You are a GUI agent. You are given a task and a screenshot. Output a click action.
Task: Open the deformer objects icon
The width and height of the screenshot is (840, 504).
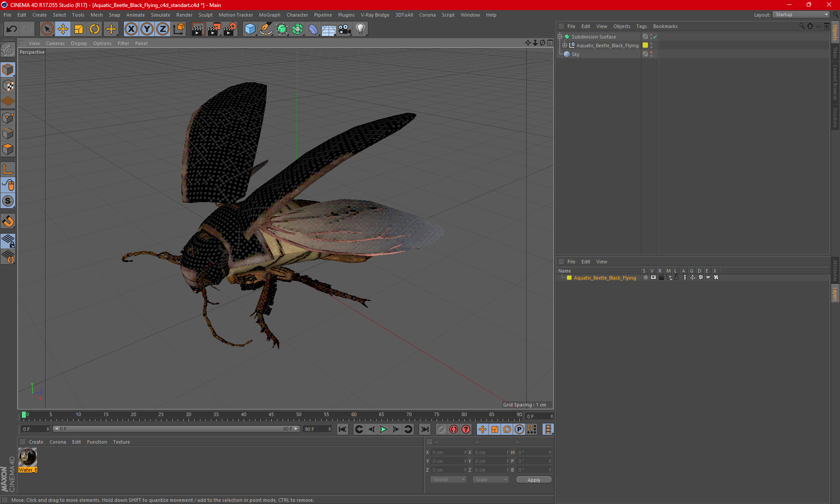point(313,29)
